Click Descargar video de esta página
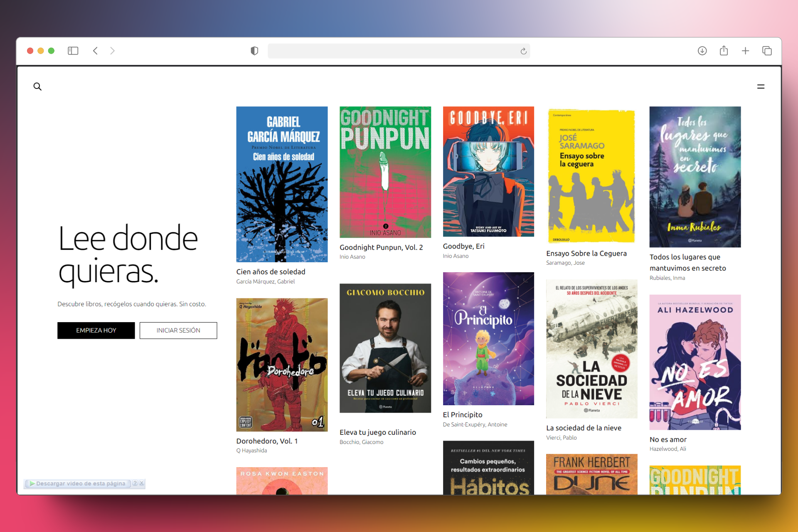The height and width of the screenshot is (532, 798). point(80,483)
